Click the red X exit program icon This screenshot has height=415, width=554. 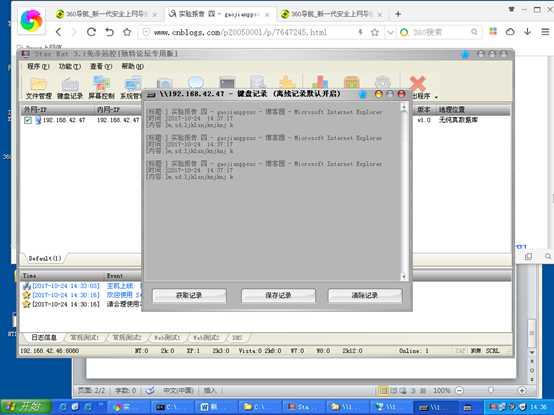click(x=418, y=83)
